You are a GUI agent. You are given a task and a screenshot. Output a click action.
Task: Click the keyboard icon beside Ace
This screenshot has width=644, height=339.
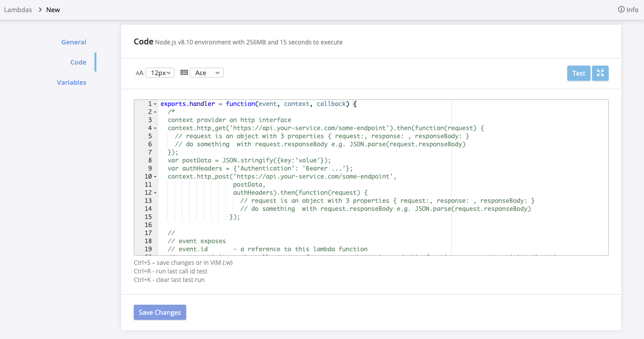184,73
